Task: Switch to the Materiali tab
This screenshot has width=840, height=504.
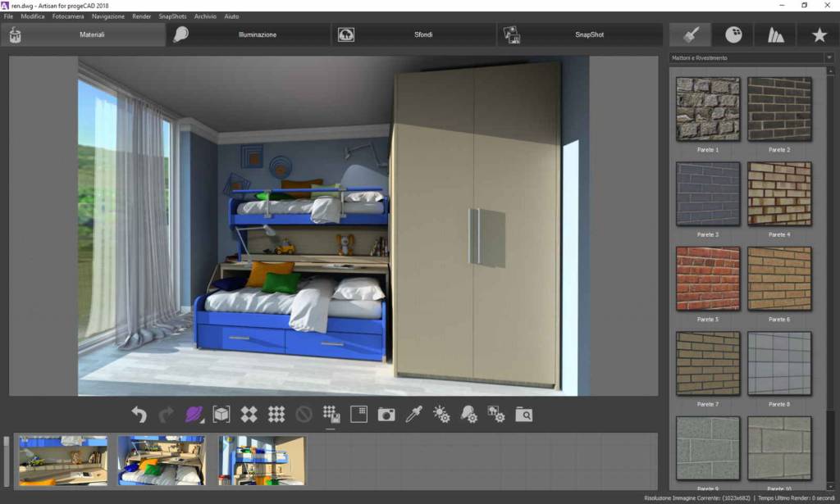Action: pos(83,34)
